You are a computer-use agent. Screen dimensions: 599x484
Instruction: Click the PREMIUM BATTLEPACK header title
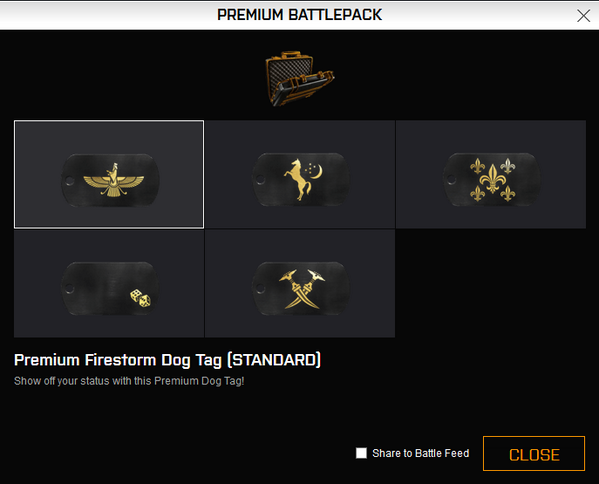coord(300,15)
